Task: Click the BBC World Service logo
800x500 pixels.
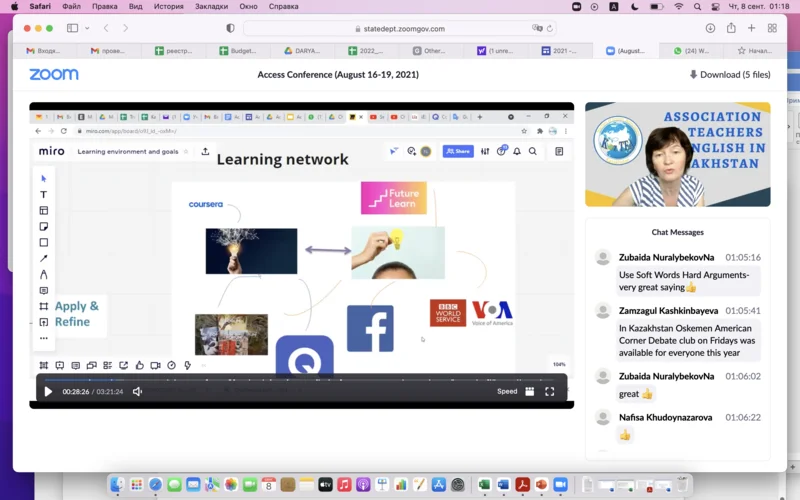Action: (448, 313)
